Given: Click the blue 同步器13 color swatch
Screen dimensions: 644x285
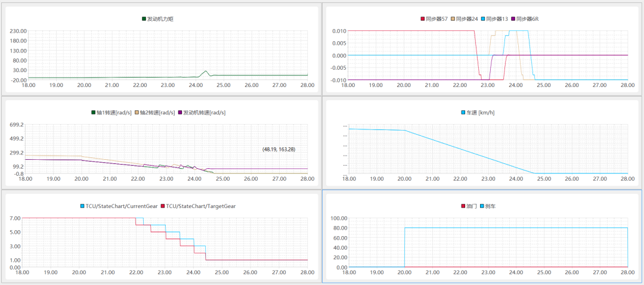Looking at the screenshot, I should pyautogui.click(x=483, y=18).
